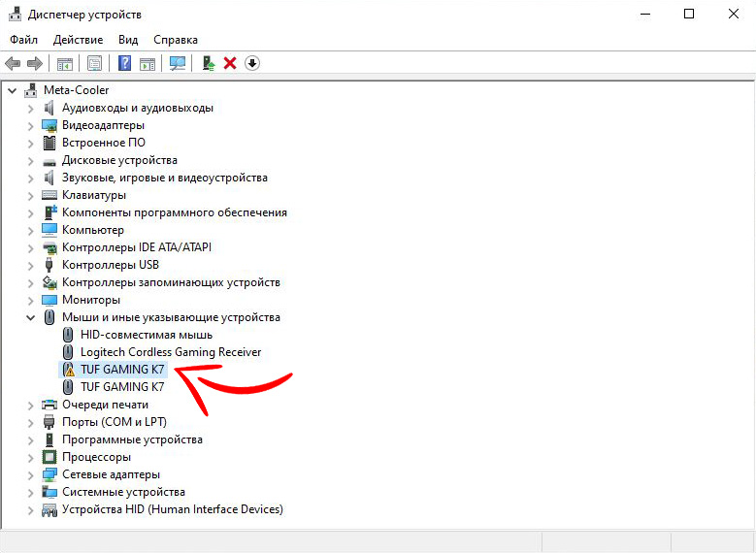Select the Встроенное ПО label
756x553 pixels.
(x=104, y=143)
